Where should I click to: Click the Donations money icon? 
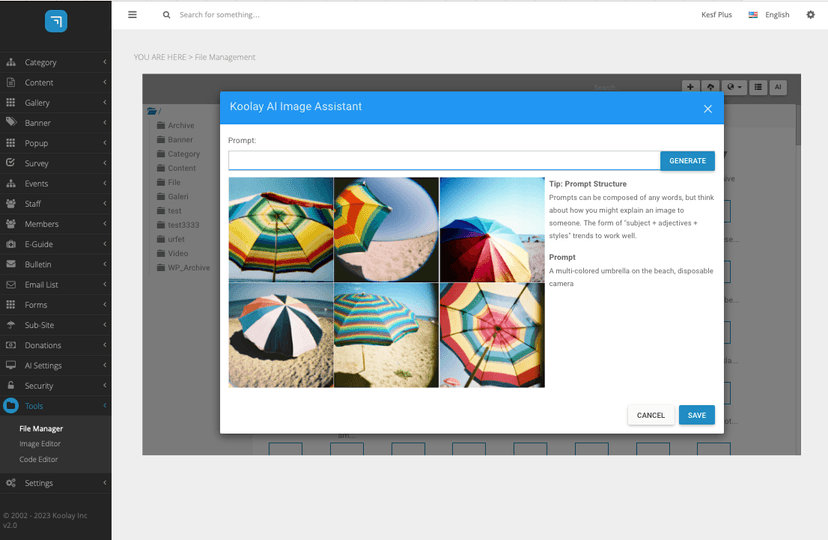(x=11, y=345)
